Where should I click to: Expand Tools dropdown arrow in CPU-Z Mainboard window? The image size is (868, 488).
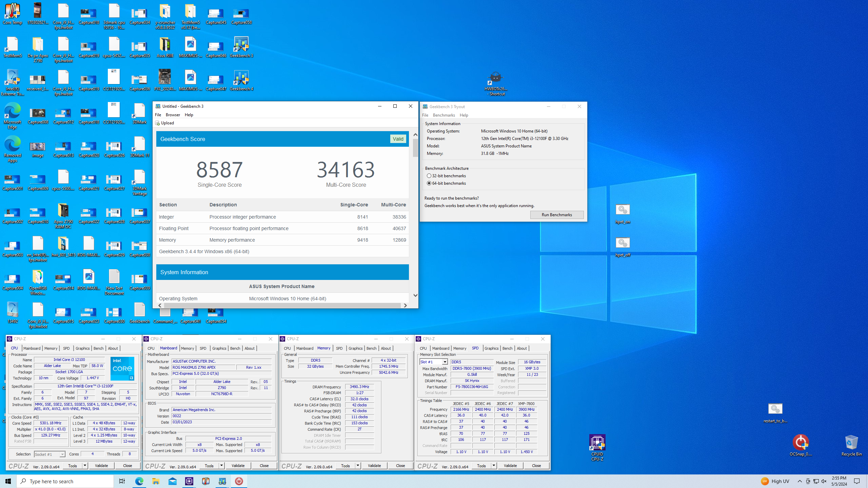coord(221,466)
